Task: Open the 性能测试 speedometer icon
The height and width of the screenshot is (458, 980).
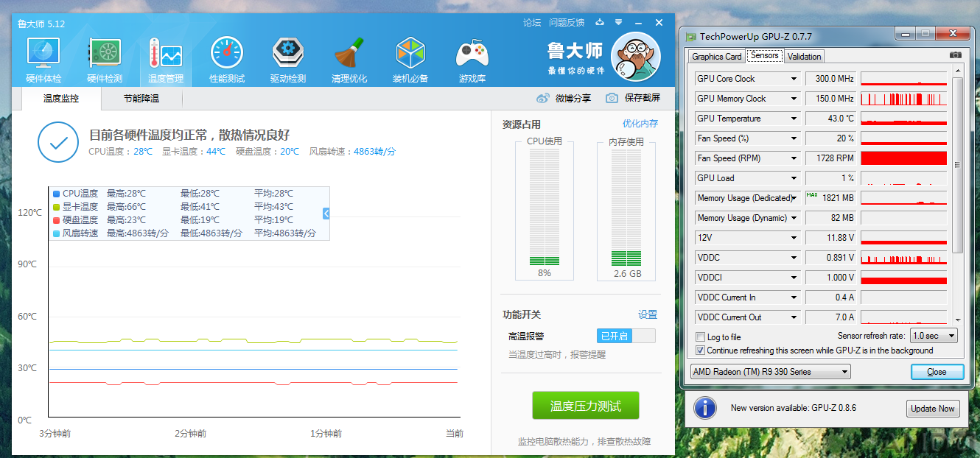Action: click(x=226, y=54)
